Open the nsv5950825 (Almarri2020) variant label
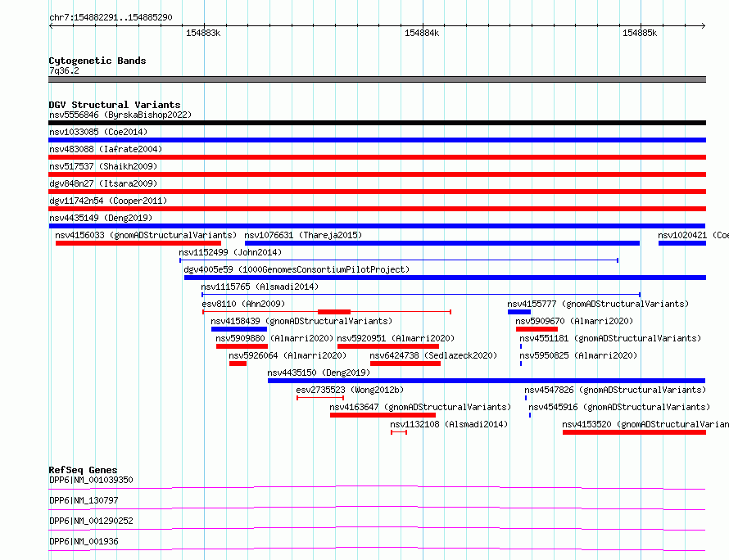The image size is (729, 560). click(x=578, y=355)
